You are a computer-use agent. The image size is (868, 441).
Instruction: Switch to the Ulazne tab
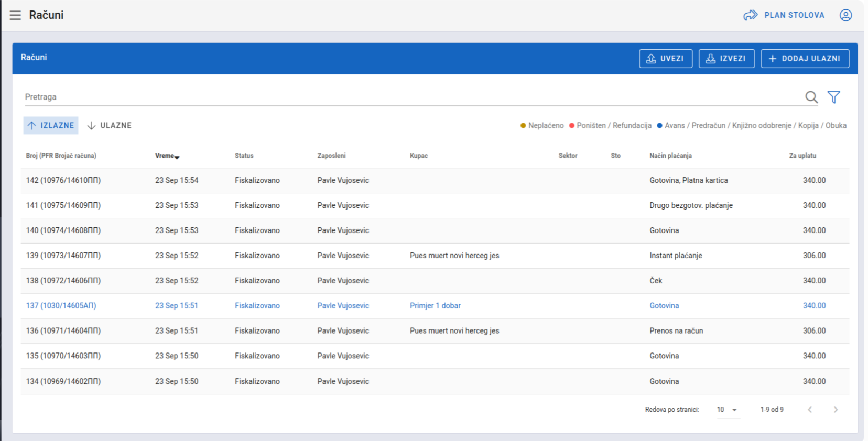109,125
